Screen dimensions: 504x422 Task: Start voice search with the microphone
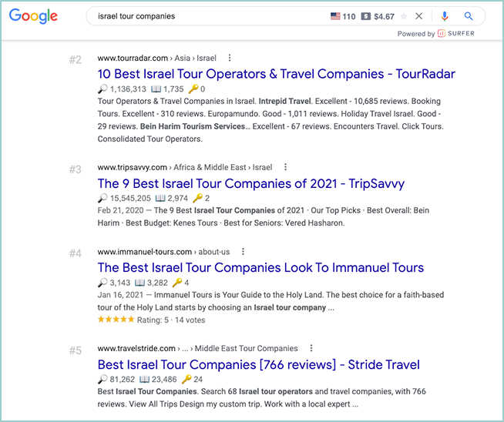tap(445, 16)
